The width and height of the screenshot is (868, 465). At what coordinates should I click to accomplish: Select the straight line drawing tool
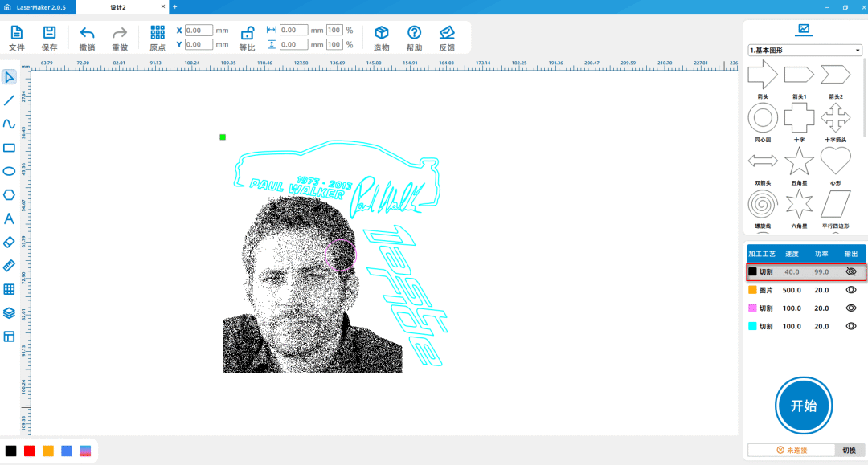9,100
